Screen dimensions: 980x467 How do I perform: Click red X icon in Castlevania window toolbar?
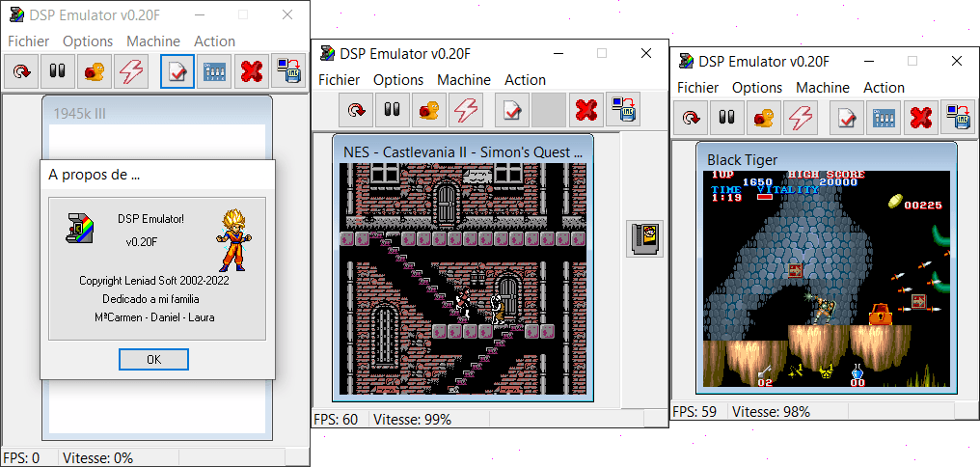point(585,110)
